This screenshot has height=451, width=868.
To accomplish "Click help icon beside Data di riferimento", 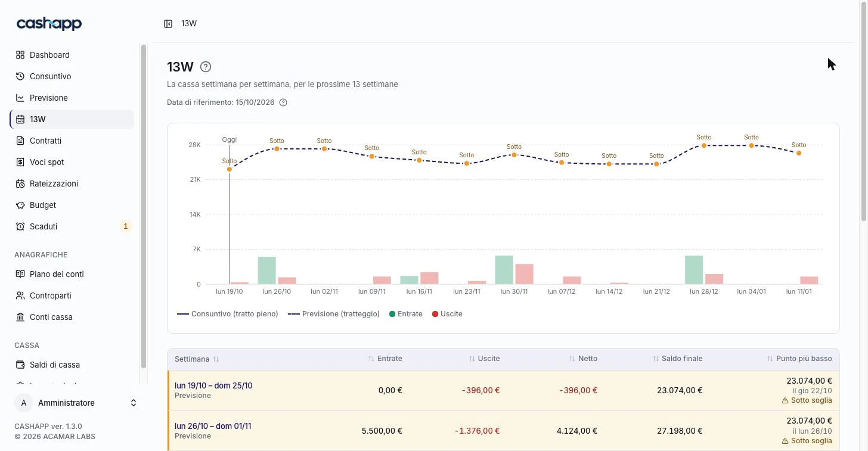I will [x=283, y=102].
